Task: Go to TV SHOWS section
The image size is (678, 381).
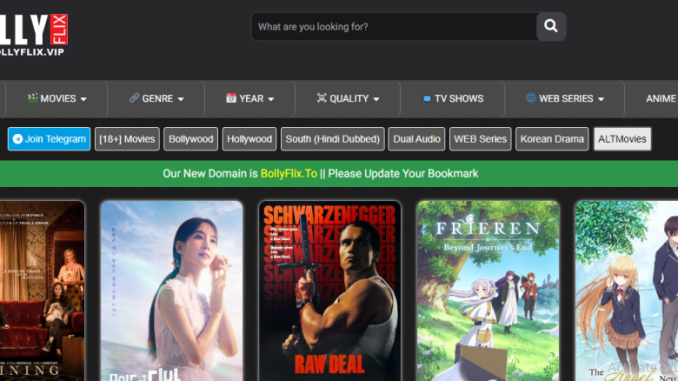Action: coord(453,99)
